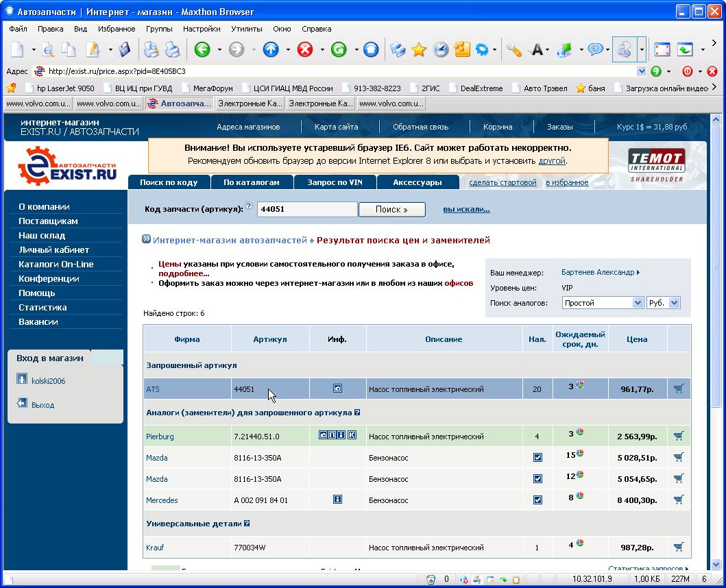Open the Поиск аналогов dropdown showing Простой
Image resolution: width=726 pixels, height=588 pixels.
click(602, 302)
